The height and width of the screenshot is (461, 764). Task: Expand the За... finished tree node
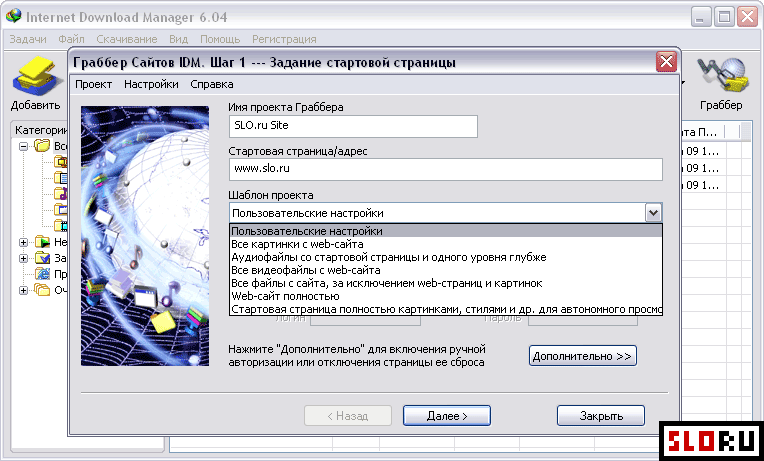click(x=23, y=258)
